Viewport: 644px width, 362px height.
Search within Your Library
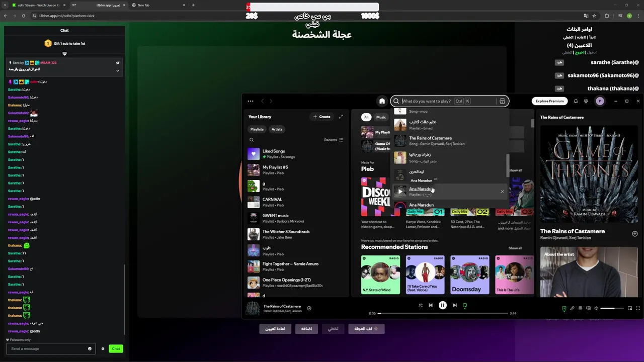tap(252, 140)
